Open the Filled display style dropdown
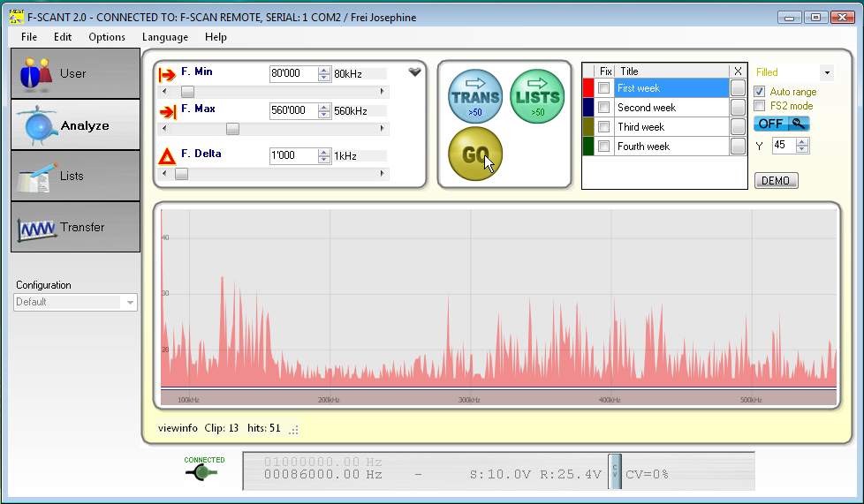Image resolution: width=864 pixels, height=504 pixels. pyautogui.click(x=827, y=72)
